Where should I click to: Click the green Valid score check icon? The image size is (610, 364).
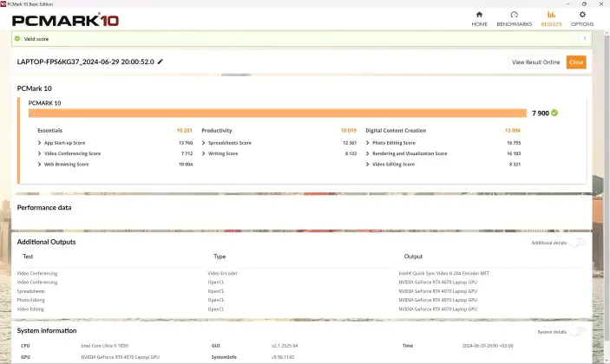click(x=17, y=38)
